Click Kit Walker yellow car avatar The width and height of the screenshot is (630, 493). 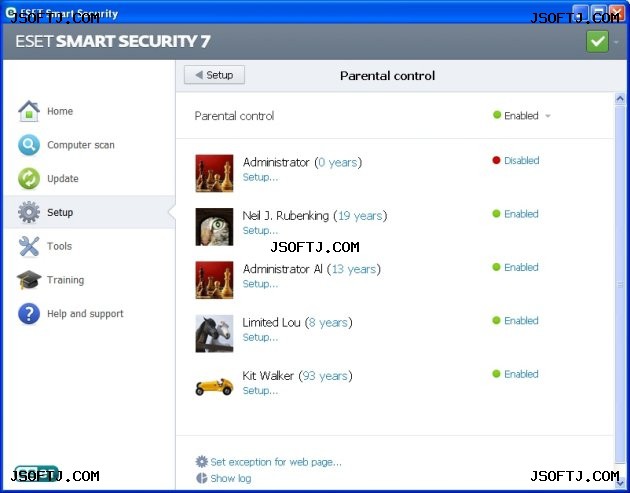214,387
